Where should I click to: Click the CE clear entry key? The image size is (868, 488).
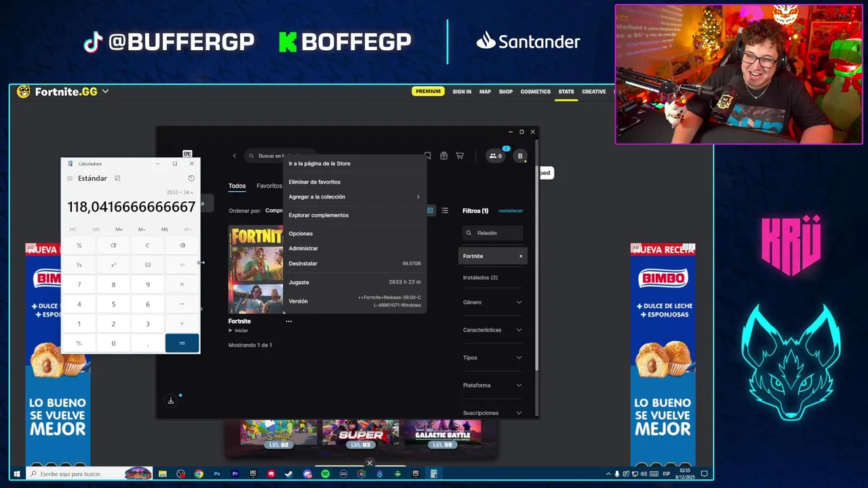(113, 245)
